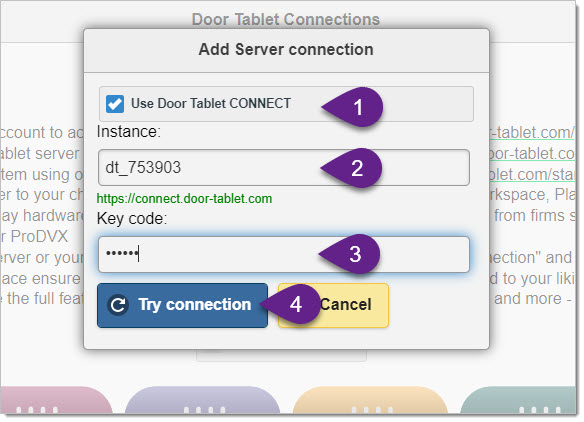Select the pink tile at the bottom

click(56, 400)
